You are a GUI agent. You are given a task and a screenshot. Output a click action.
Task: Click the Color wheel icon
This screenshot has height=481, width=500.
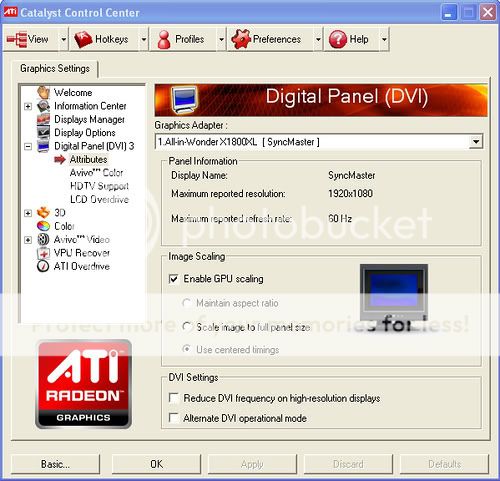pyautogui.click(x=44, y=226)
